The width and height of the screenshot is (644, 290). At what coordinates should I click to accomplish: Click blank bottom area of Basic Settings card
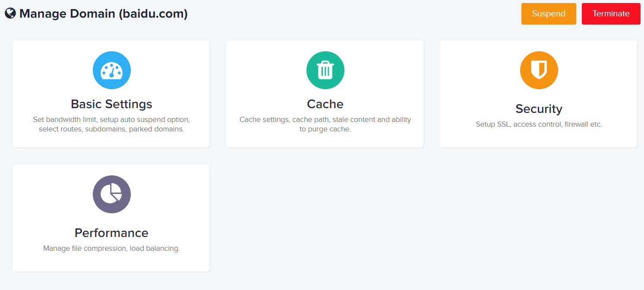111,140
